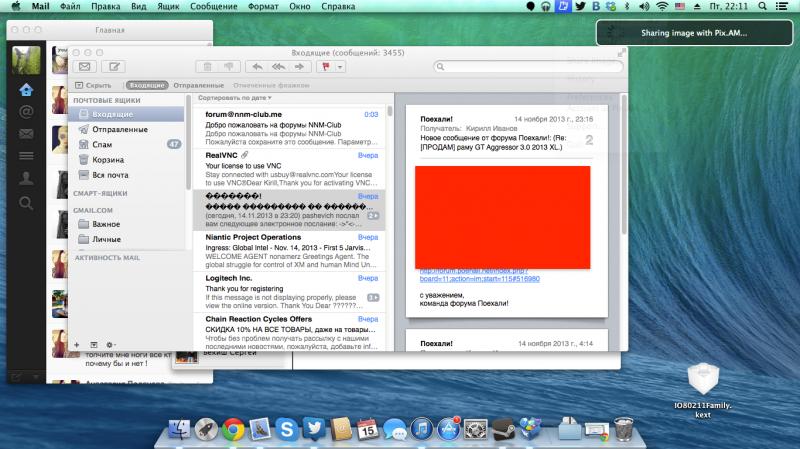Click profile avatar atop Главная window sidebar
800x449 pixels.
pos(26,60)
